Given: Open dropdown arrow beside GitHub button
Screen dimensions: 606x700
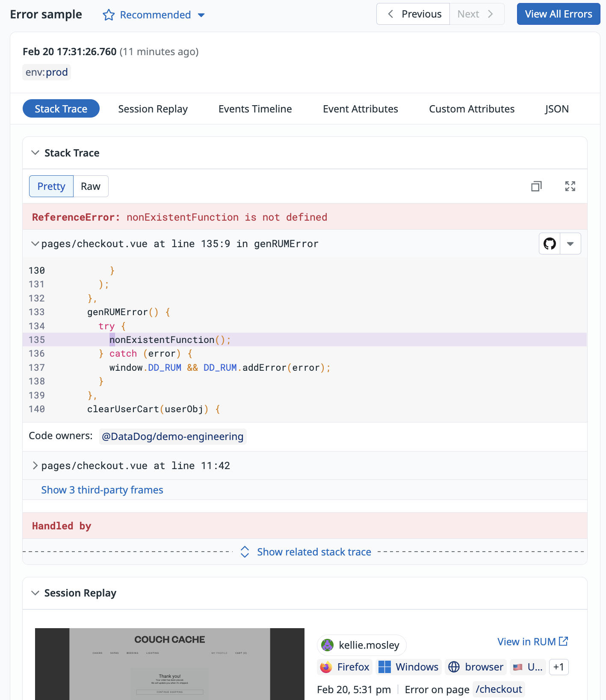Looking at the screenshot, I should click(570, 244).
